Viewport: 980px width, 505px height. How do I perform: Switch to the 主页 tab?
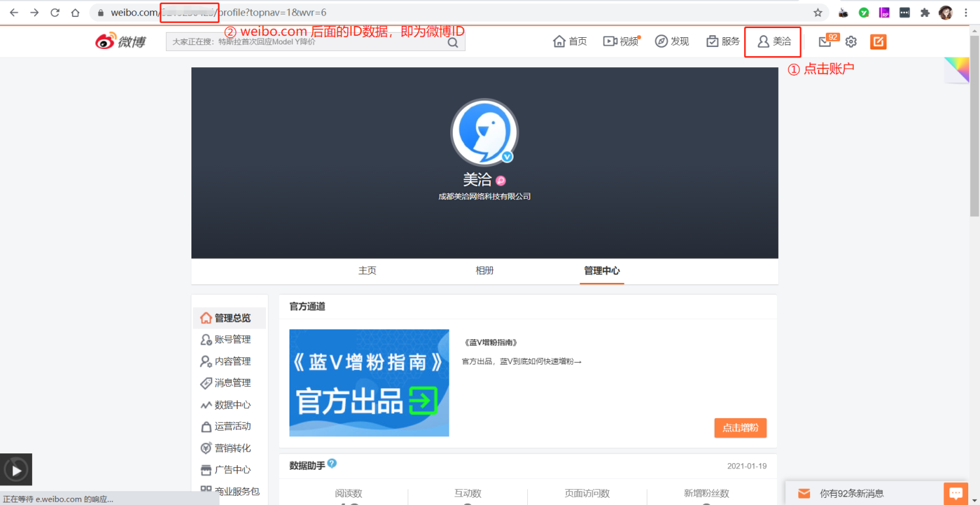click(367, 270)
